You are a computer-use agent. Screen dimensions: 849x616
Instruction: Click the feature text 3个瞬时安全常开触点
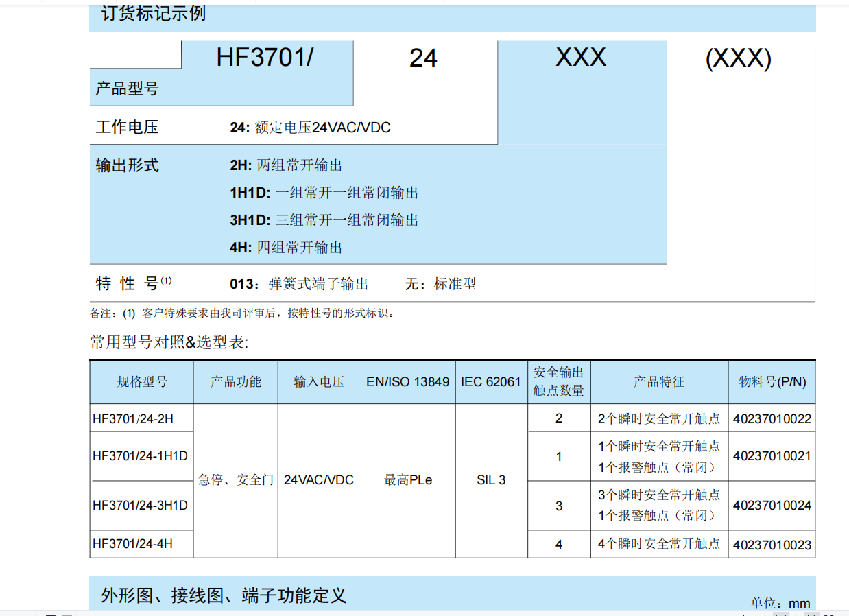click(x=659, y=495)
